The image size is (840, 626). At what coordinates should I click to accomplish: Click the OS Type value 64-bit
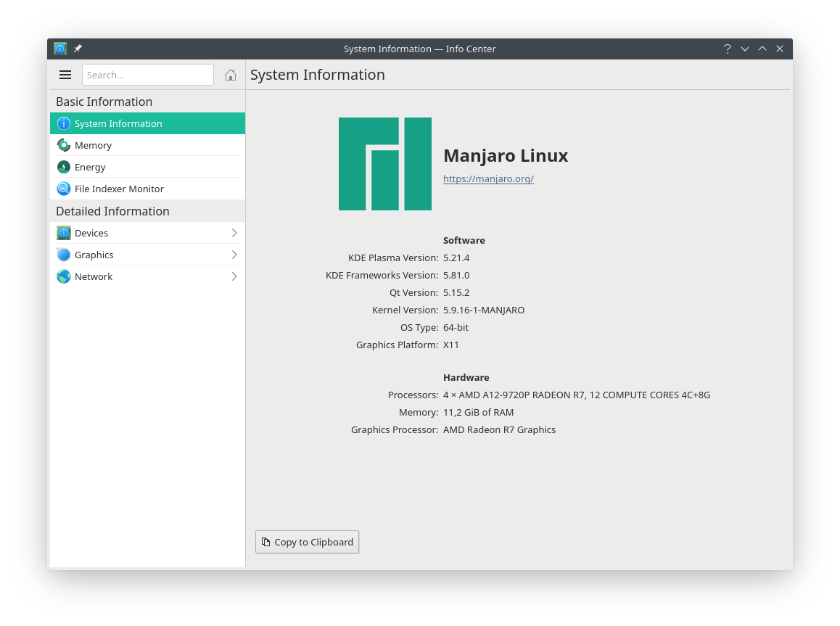456,328
